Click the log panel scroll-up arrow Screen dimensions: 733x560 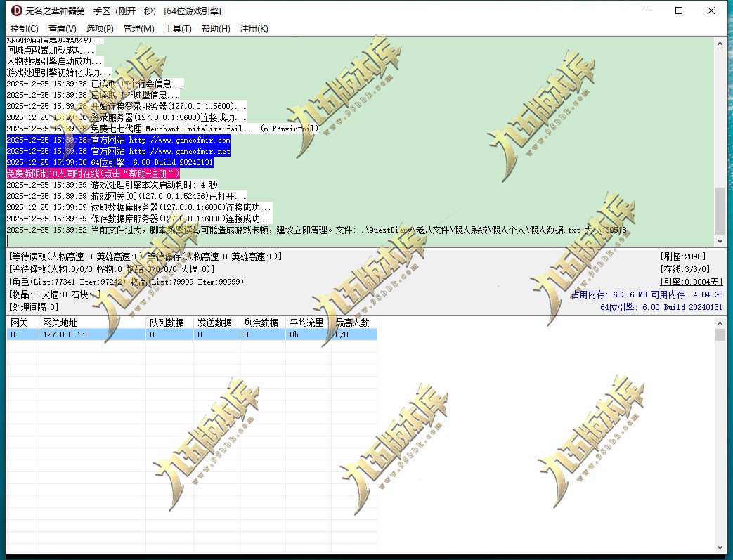click(x=720, y=44)
